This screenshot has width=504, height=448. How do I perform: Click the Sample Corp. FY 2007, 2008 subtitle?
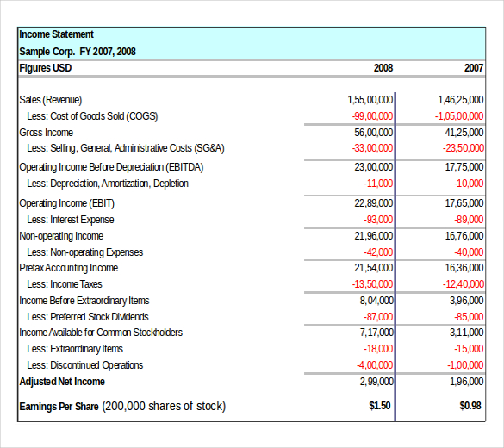click(78, 52)
